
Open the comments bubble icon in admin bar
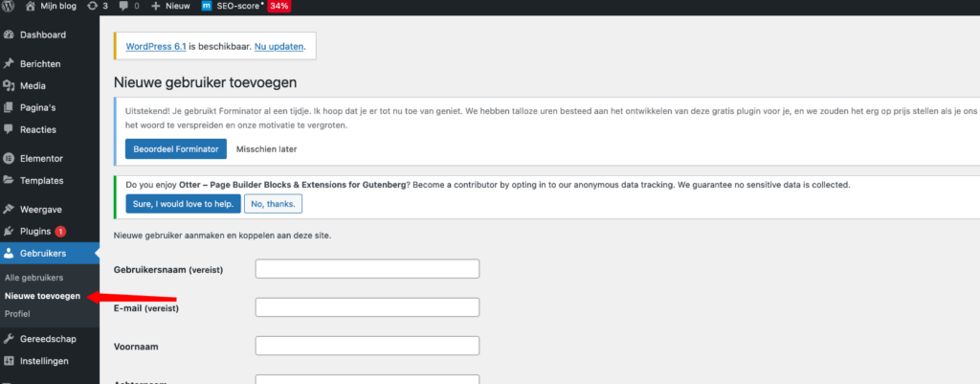(x=123, y=7)
